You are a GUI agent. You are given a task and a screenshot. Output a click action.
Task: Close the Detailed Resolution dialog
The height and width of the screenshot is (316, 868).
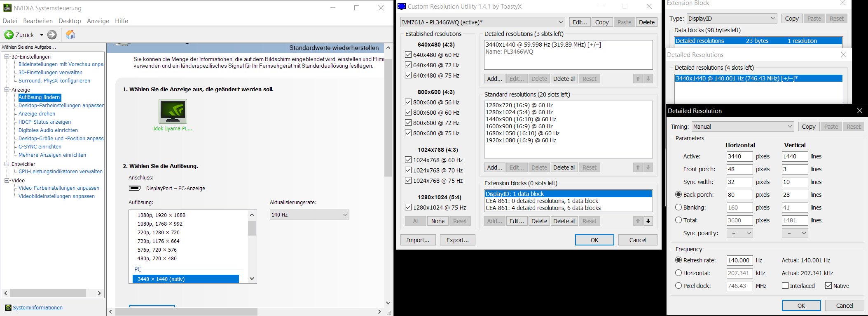[x=859, y=111]
